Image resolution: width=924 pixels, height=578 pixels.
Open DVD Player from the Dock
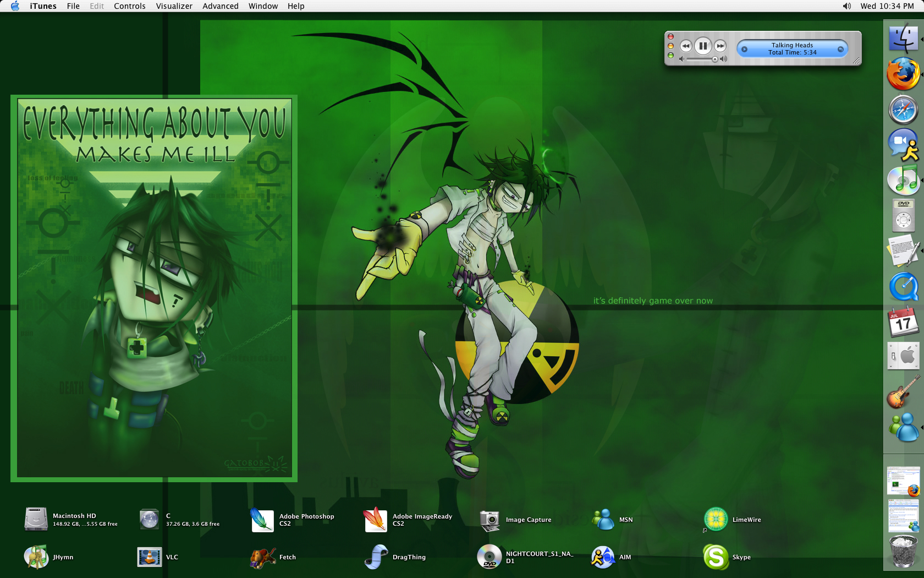pos(903,215)
